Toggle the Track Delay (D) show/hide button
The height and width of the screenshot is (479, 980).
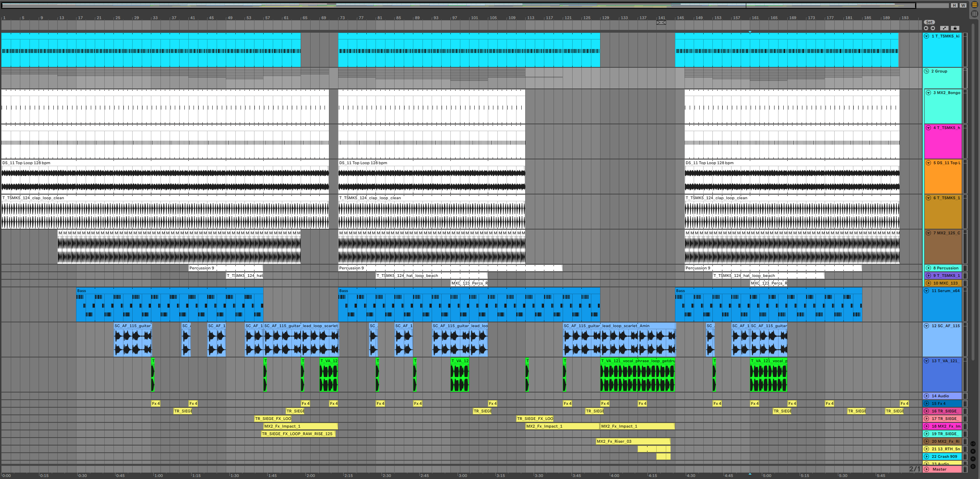[973, 467]
